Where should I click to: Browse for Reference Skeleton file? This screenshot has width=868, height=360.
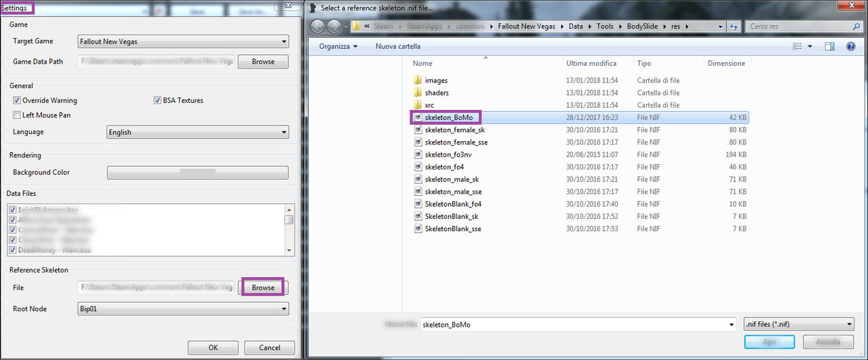click(263, 287)
